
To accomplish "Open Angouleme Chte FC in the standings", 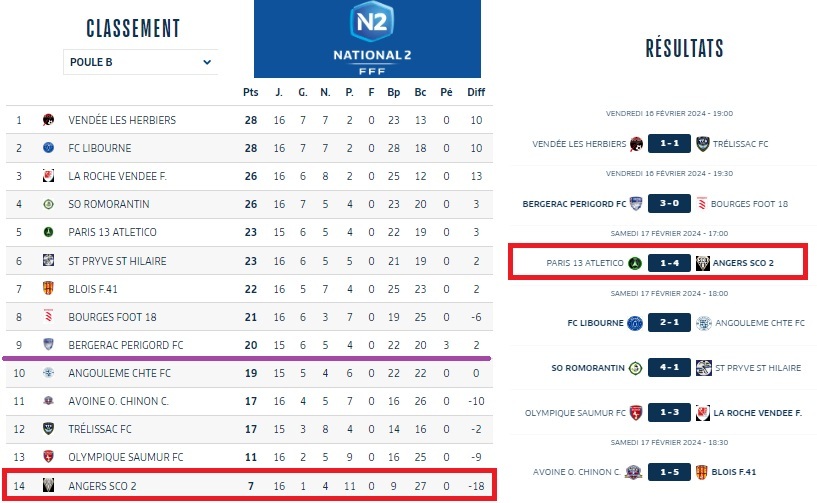I will coord(120,373).
